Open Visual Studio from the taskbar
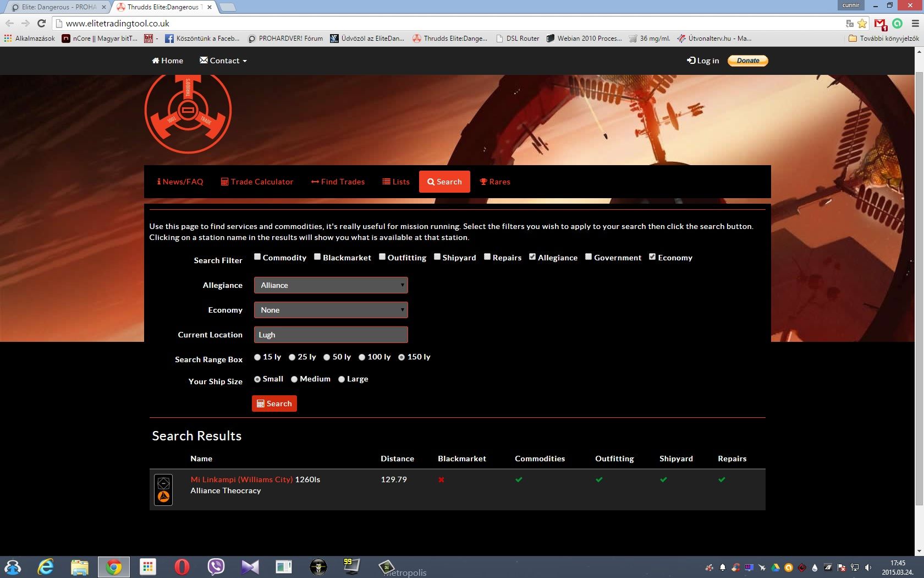Screen dimensions: 924x578 tap(250, 566)
